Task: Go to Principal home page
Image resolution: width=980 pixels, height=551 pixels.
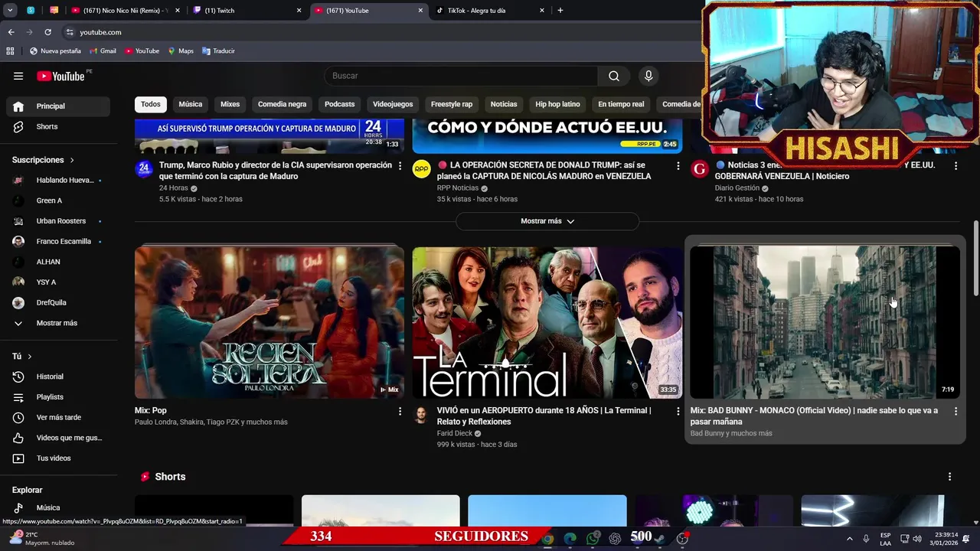Action: (58, 106)
